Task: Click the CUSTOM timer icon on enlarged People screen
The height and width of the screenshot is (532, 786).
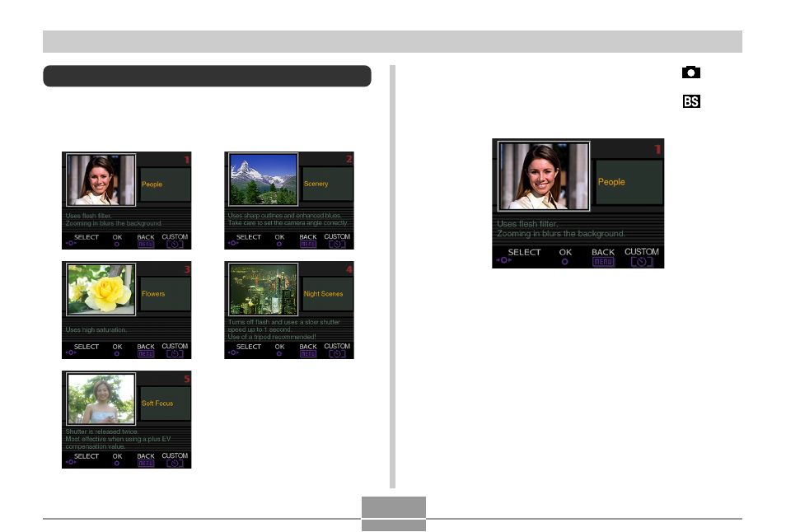Action: [x=642, y=262]
